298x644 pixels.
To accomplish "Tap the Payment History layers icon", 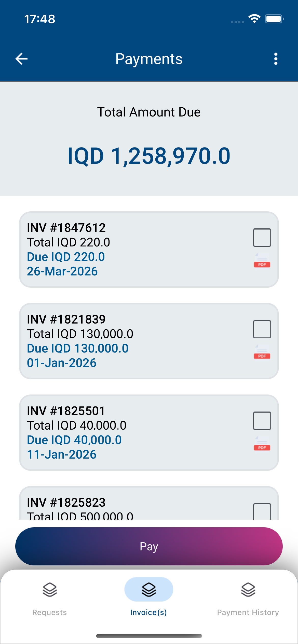I will (248, 590).
